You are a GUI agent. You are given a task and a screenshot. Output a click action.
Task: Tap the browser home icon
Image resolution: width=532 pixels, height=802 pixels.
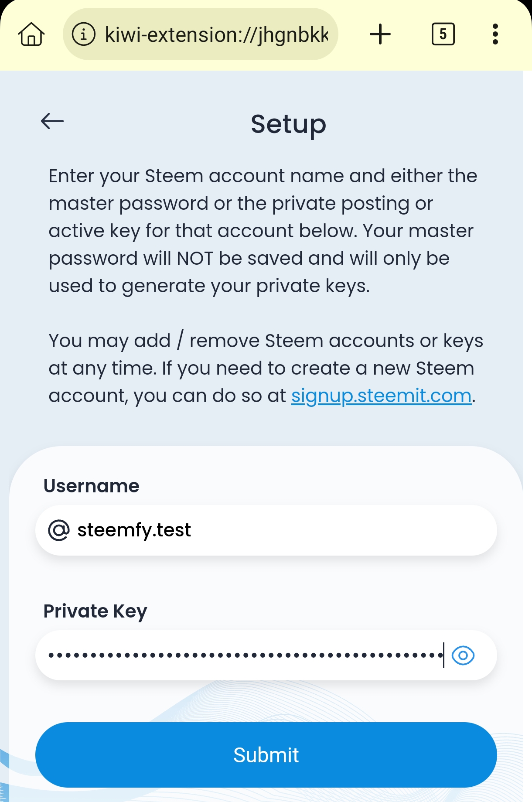click(31, 34)
